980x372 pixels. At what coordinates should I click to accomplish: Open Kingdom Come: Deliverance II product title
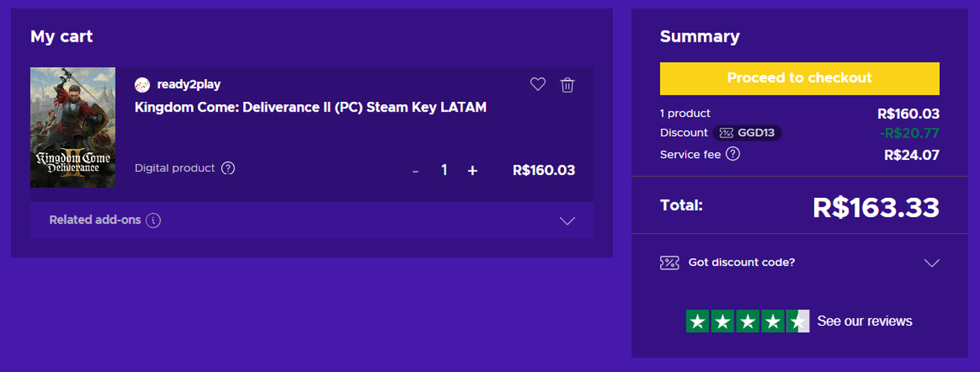click(x=310, y=107)
